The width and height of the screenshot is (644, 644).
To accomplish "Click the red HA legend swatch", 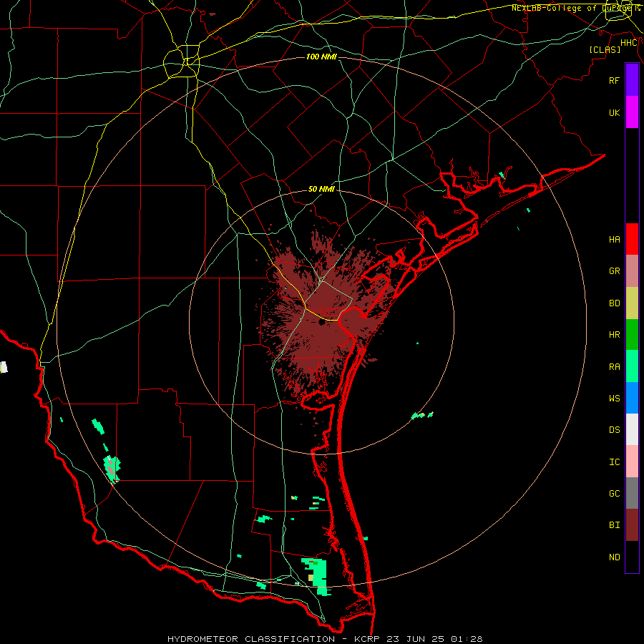I will (632, 239).
